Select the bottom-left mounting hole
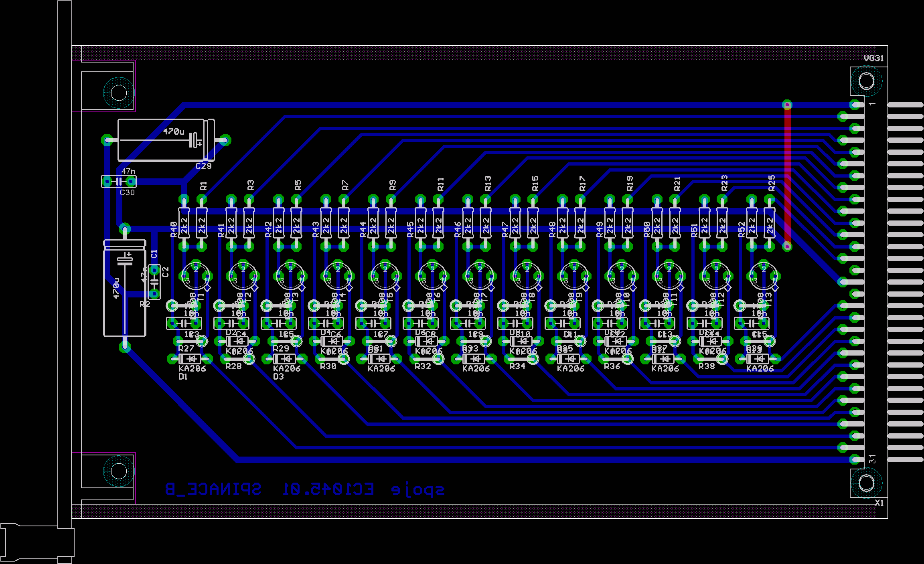This screenshot has width=924, height=564. tap(119, 471)
